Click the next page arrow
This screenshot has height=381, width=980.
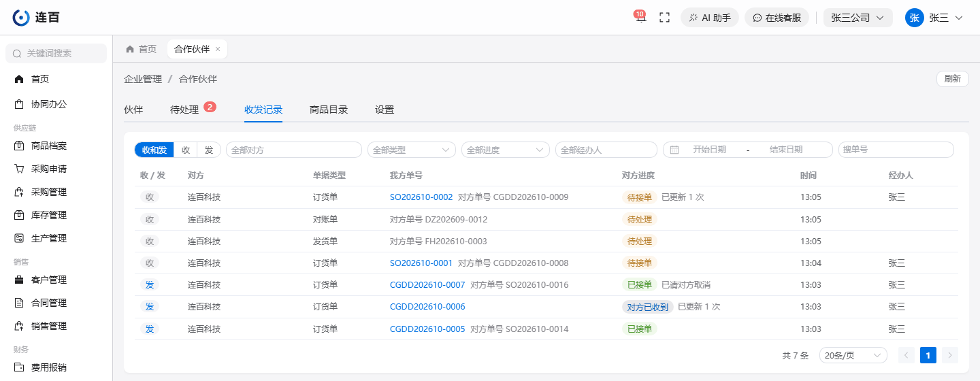(950, 355)
